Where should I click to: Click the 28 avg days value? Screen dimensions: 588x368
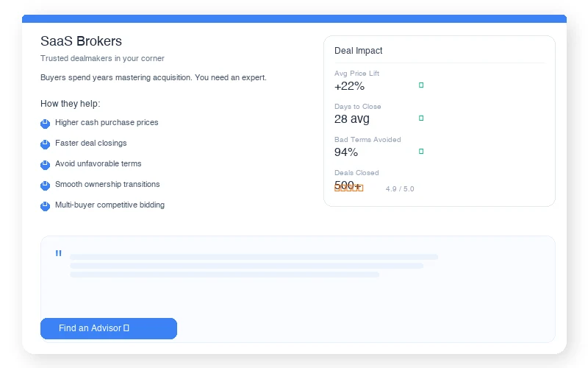352,119
